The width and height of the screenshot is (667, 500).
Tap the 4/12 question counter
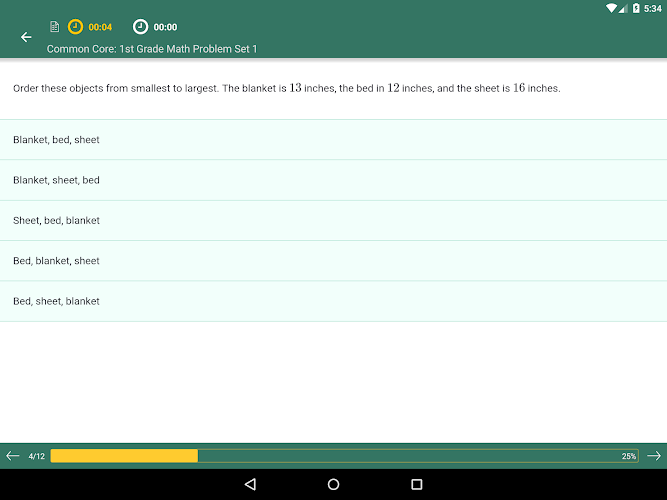tap(37, 456)
